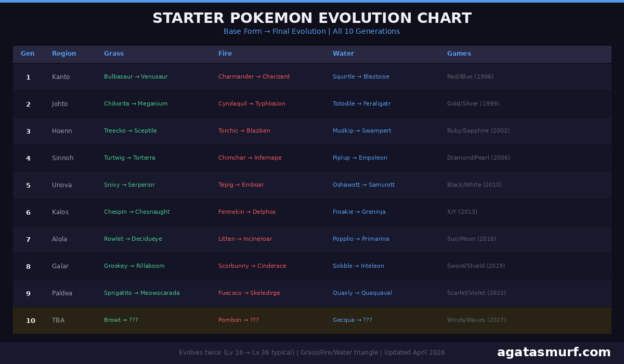
Task: Select the Quaxly → Quaquaval cell
Action: click(x=362, y=293)
